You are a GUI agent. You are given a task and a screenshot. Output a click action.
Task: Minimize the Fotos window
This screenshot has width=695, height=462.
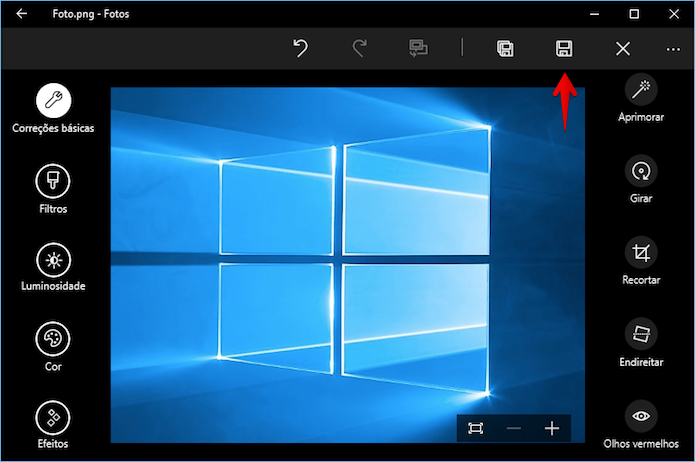pyautogui.click(x=594, y=14)
